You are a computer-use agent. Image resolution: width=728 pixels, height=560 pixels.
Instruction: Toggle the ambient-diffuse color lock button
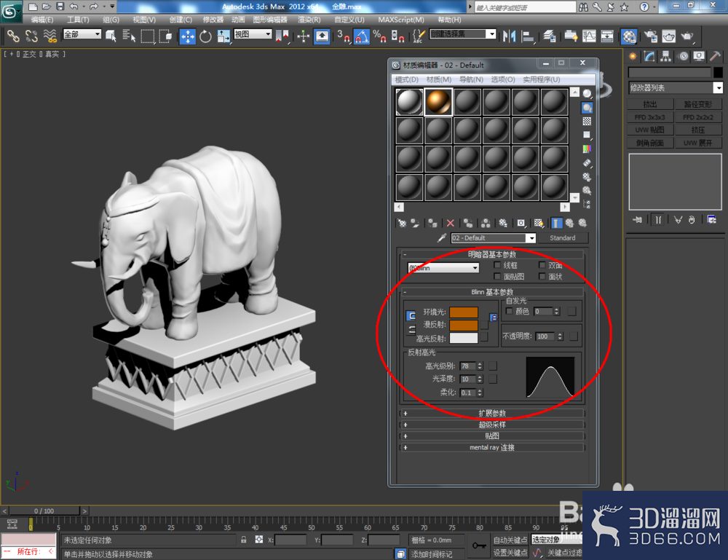pyautogui.click(x=411, y=316)
